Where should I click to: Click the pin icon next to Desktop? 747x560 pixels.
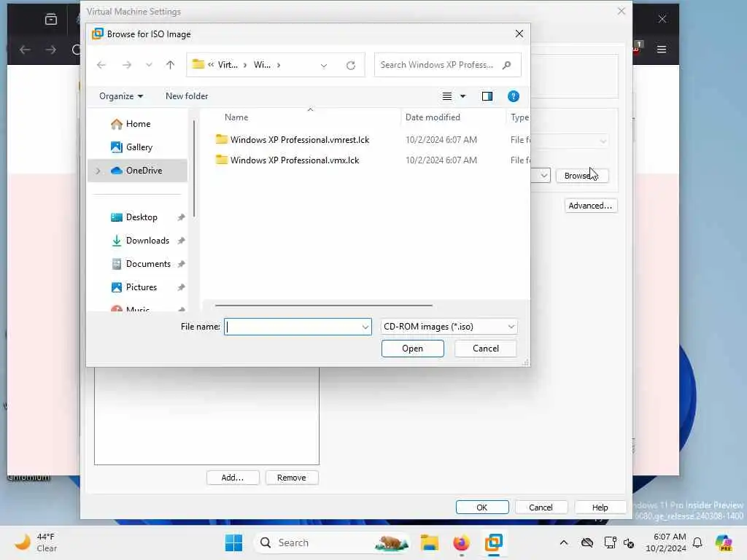click(x=181, y=217)
